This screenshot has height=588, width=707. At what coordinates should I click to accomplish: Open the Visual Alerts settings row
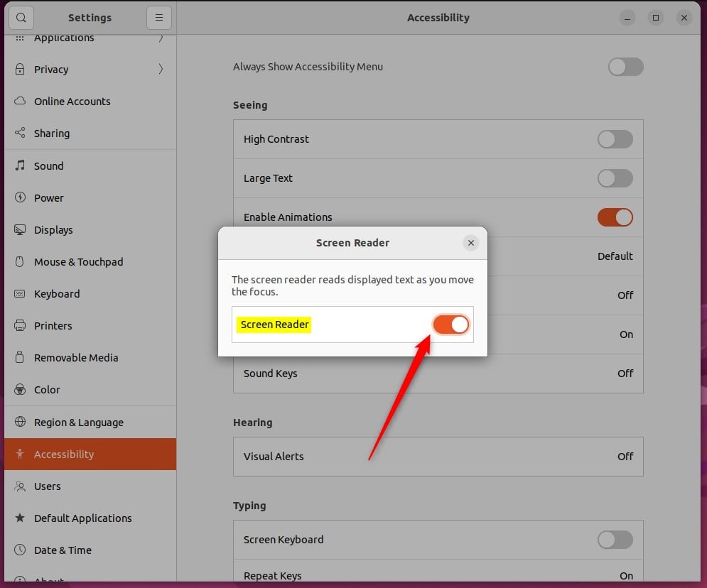pyautogui.click(x=438, y=457)
